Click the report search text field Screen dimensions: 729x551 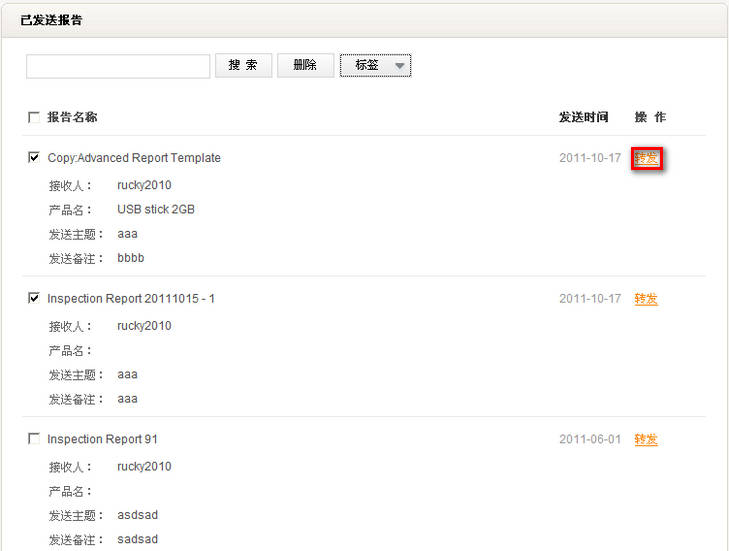pos(118,66)
